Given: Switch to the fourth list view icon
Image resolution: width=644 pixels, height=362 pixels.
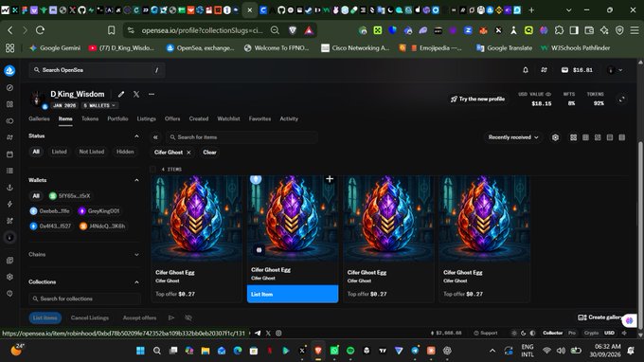Looking at the screenshot, I should [x=610, y=137].
